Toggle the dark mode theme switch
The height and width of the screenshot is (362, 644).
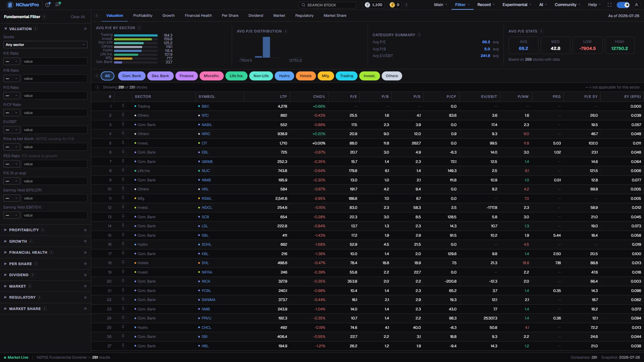[x=623, y=5]
